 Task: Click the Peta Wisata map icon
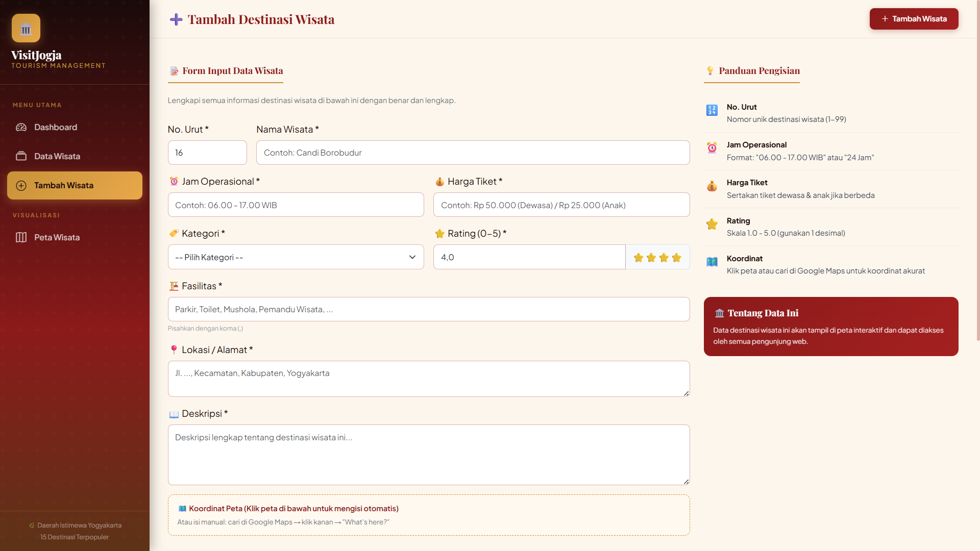point(21,237)
